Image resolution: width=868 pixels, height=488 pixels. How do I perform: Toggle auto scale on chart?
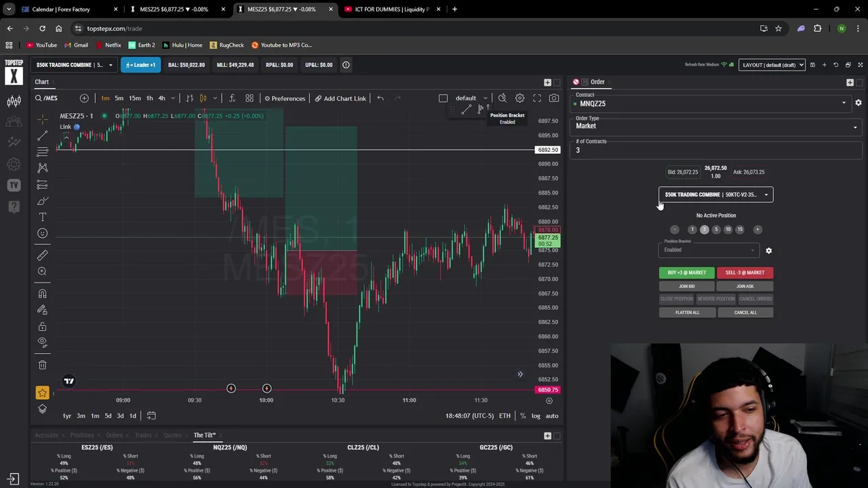pos(552,415)
